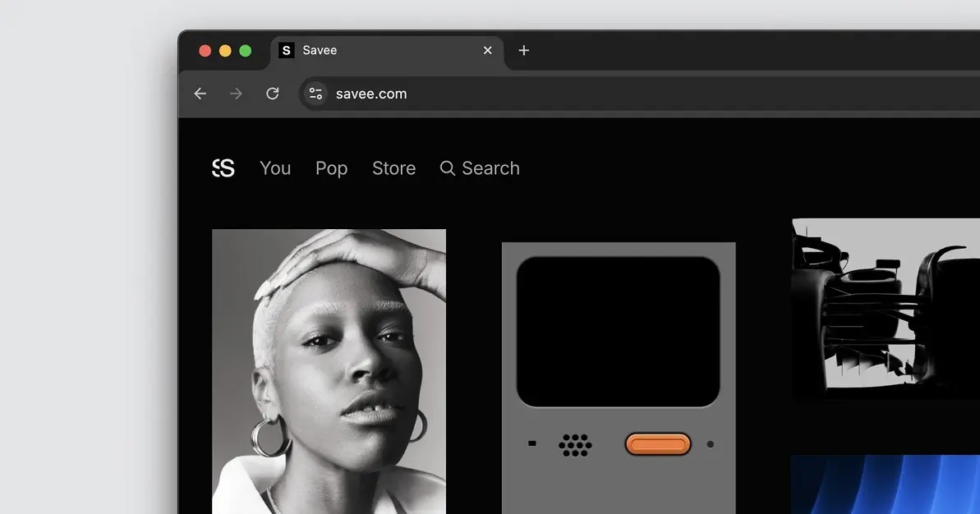Screen dimensions: 980x514
Task: Open the site information icon beside the URL
Action: (315, 94)
